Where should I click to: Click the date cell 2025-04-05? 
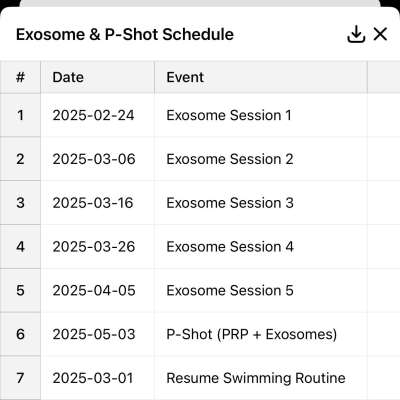(97, 290)
